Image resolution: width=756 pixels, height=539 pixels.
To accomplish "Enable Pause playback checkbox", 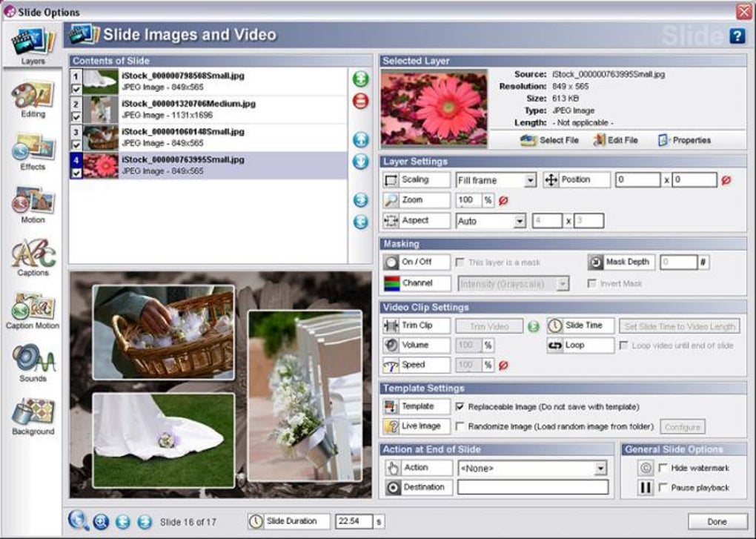I will 663,487.
